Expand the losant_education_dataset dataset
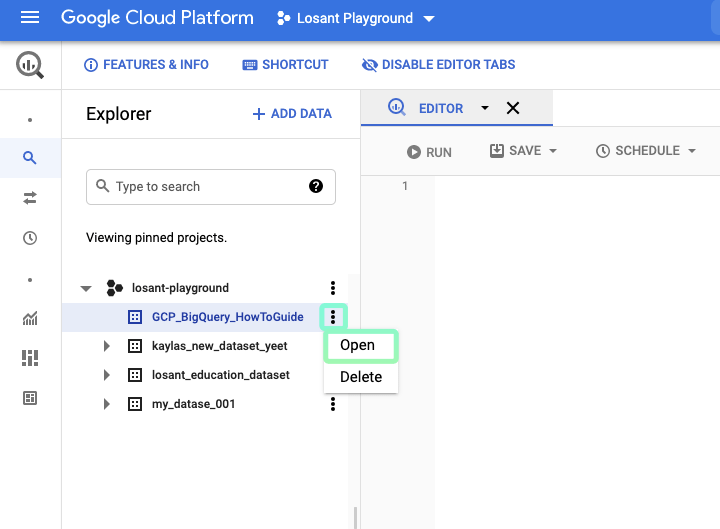 (107, 375)
